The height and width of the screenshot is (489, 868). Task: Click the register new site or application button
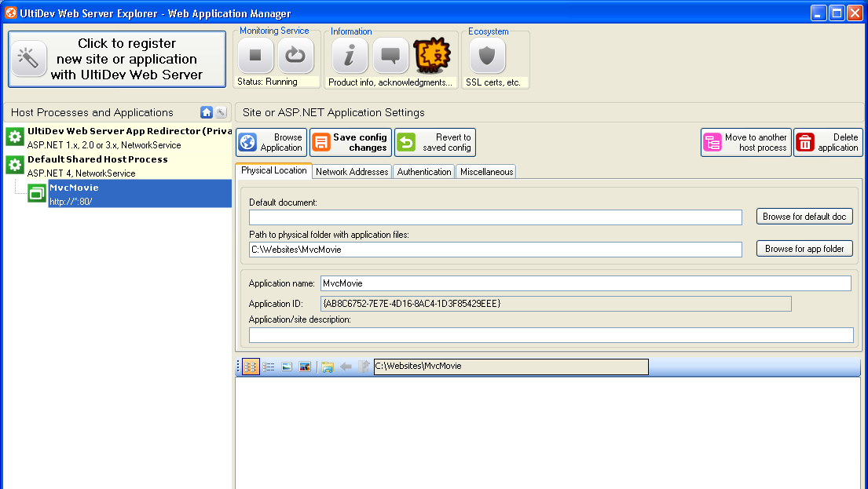point(117,59)
